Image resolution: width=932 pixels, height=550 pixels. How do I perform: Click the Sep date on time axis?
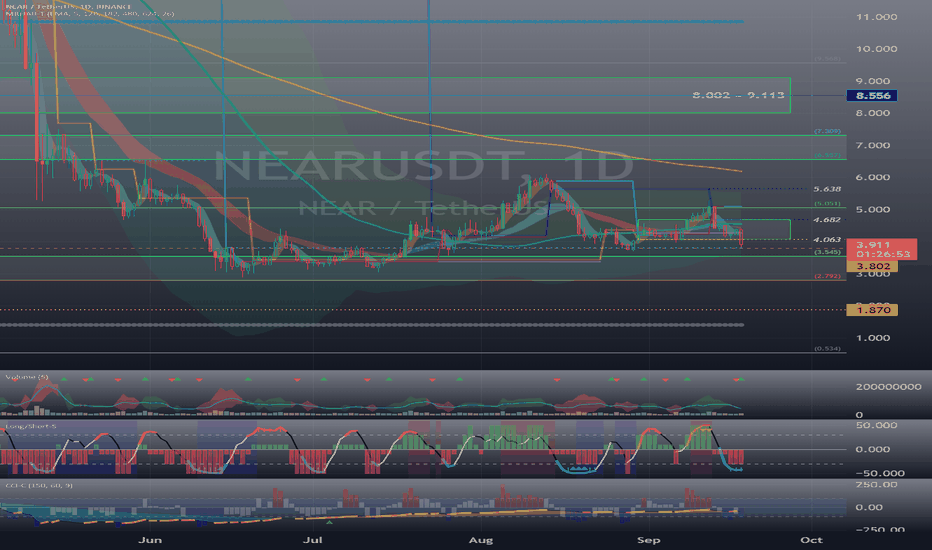[648, 540]
